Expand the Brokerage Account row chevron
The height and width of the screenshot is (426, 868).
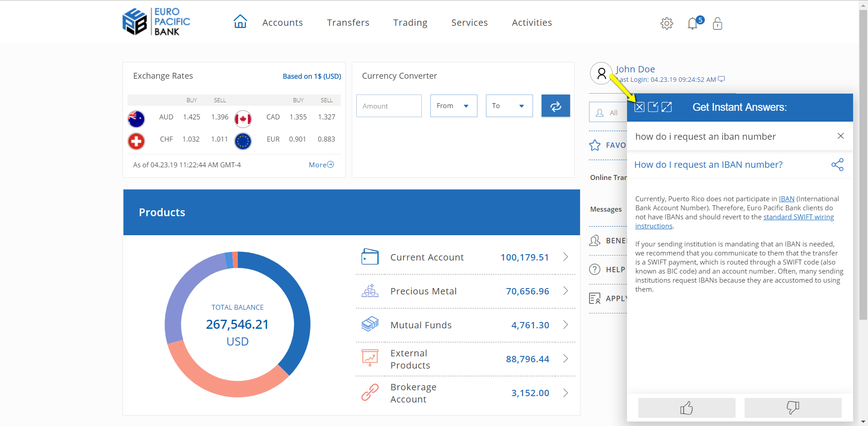click(x=566, y=393)
